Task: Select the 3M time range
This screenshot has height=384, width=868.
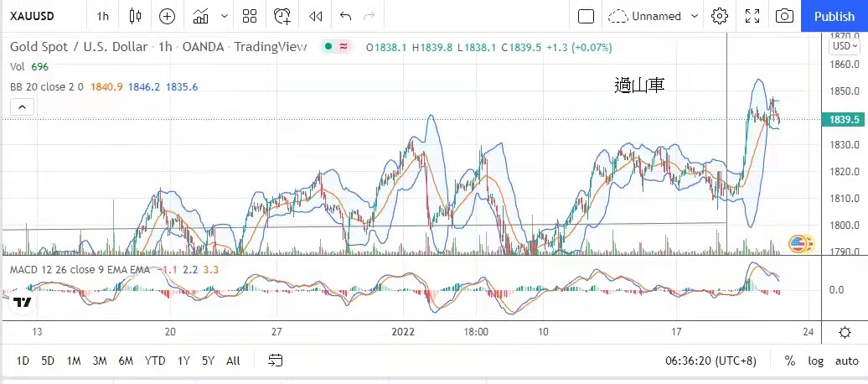Action: 99,361
